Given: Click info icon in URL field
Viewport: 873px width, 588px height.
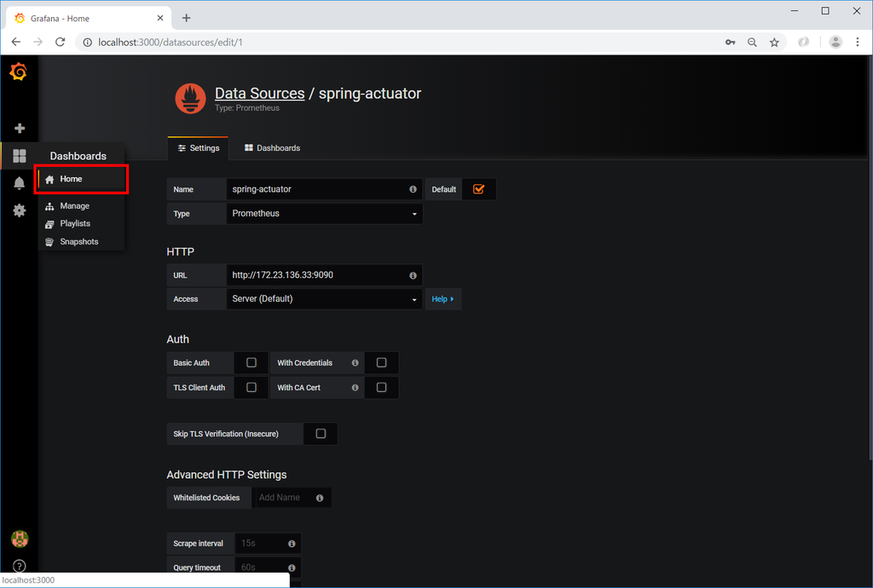Looking at the screenshot, I should tap(413, 275).
